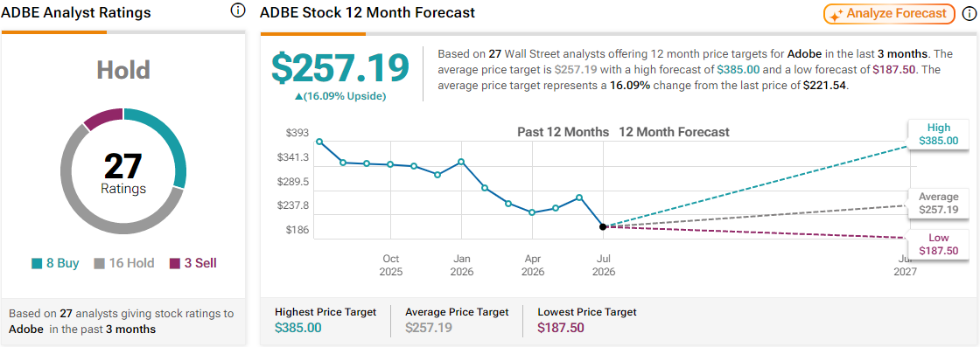Click the High $385.00 forecast flag
This screenshot has height=347, width=980.
(938, 135)
